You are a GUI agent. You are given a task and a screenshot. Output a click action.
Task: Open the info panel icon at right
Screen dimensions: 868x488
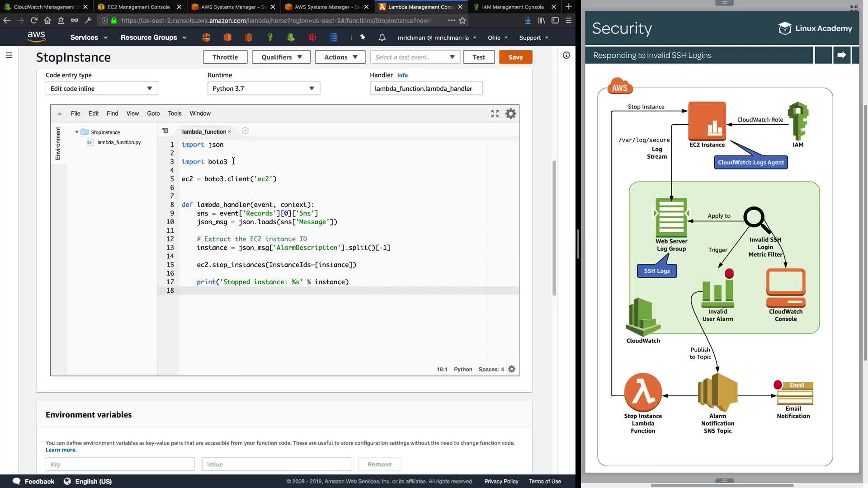click(x=566, y=55)
